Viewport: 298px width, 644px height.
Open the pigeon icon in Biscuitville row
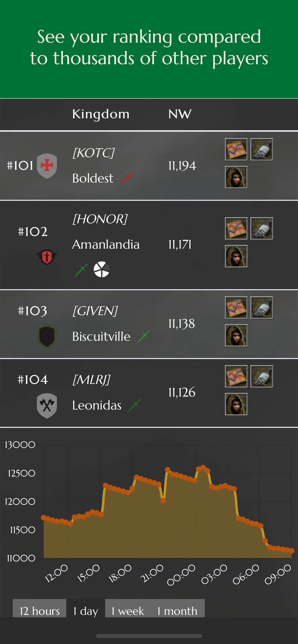[x=262, y=308]
